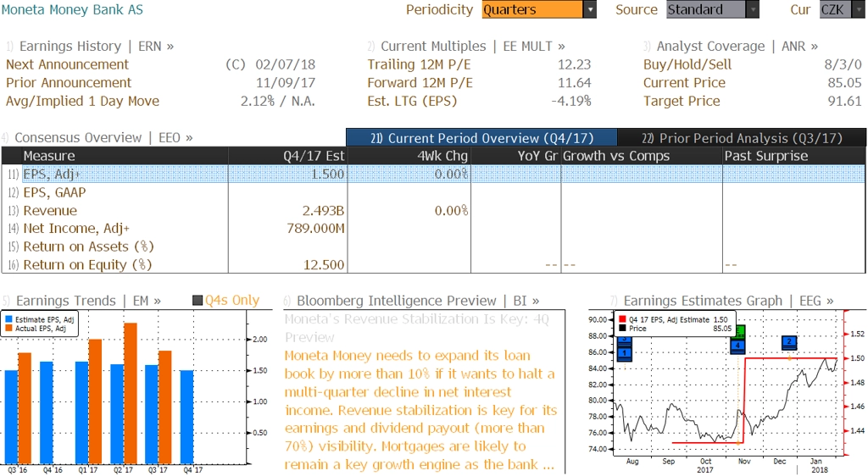Click the black Price legend swatch
This screenshot has height=476, width=868.
(x=622, y=329)
